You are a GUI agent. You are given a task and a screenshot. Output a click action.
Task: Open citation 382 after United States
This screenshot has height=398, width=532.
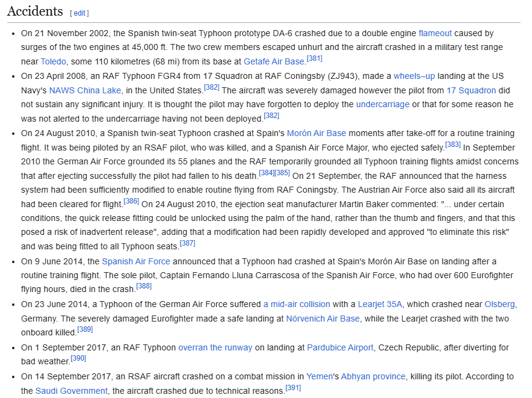click(212, 87)
